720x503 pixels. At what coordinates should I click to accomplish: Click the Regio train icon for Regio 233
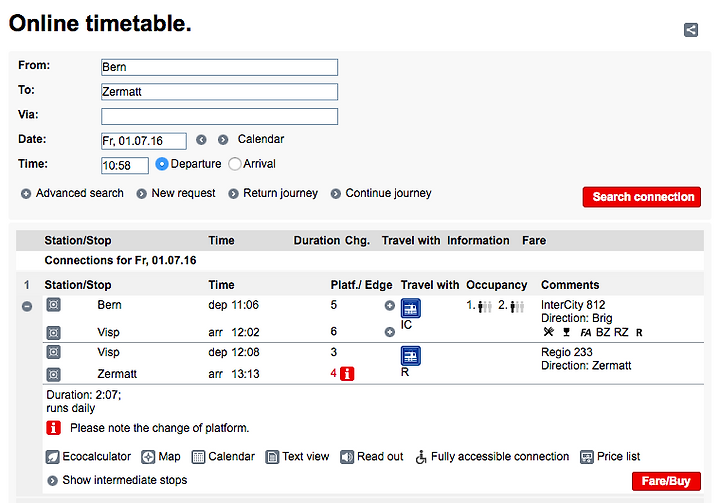pos(411,356)
